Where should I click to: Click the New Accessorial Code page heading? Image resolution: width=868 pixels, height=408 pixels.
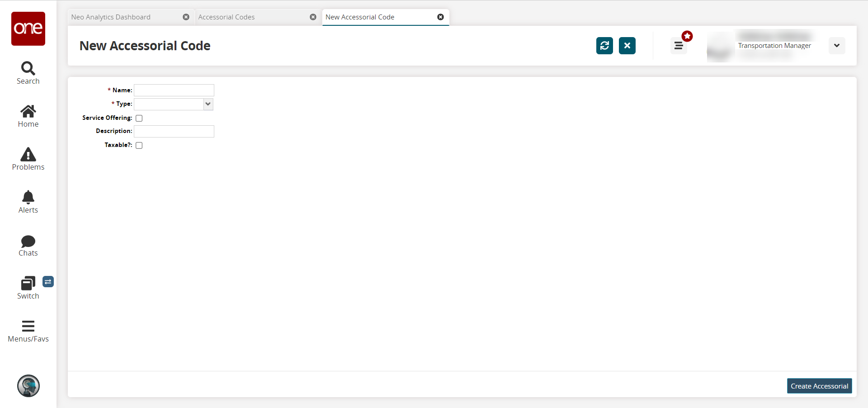pos(145,46)
